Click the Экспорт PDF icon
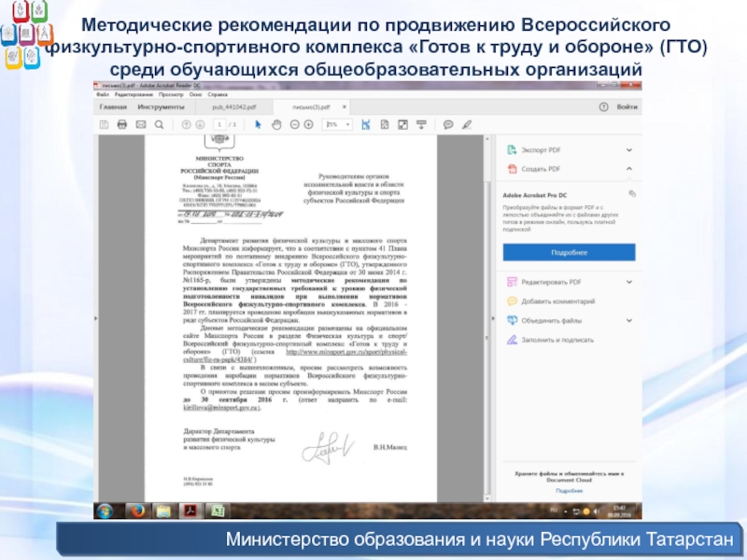Image resolution: width=747 pixels, height=560 pixels. pyautogui.click(x=512, y=150)
